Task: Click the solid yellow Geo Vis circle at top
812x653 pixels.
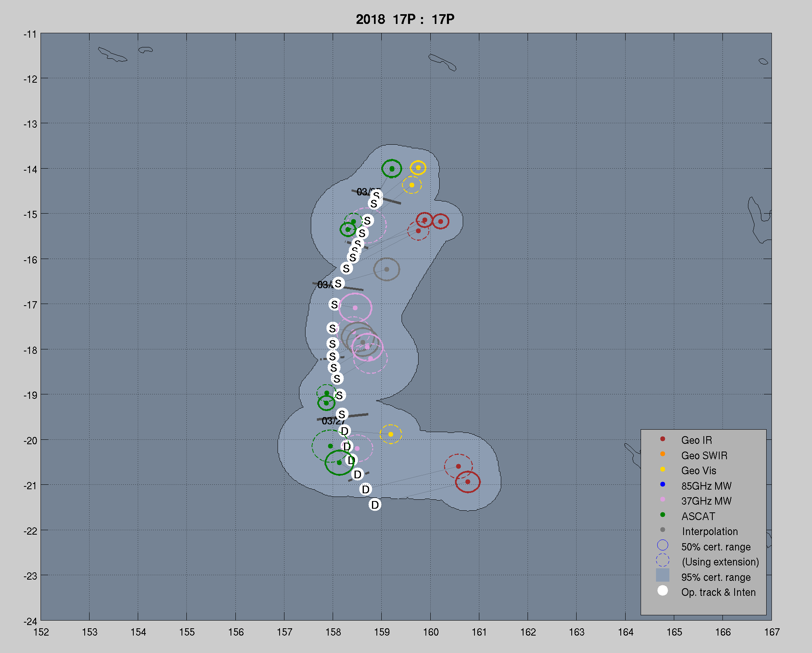Action: pyautogui.click(x=418, y=168)
